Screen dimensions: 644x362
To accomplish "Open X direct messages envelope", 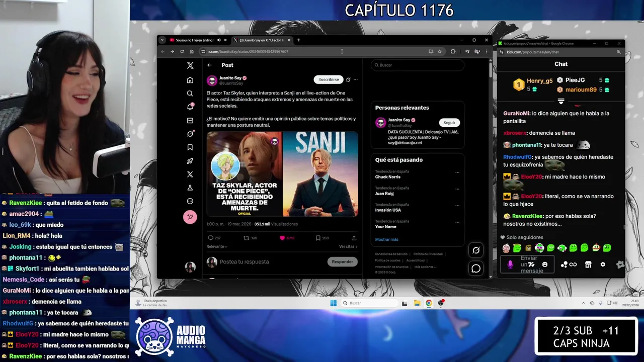I will coord(190,120).
